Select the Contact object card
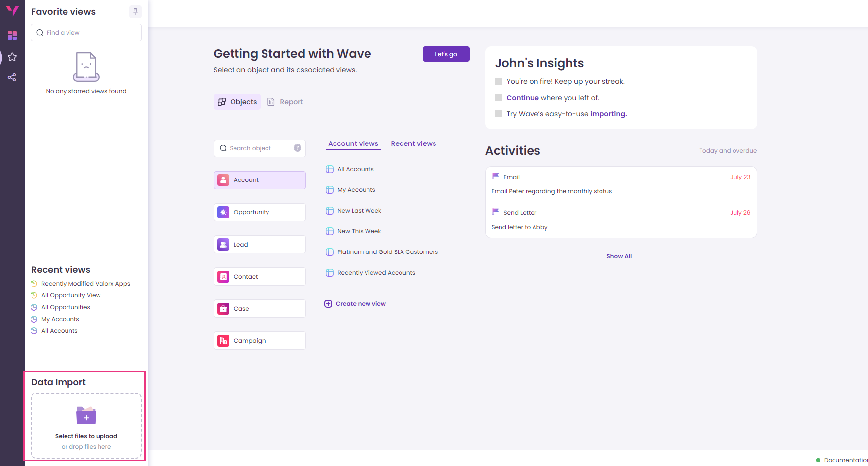The width and height of the screenshot is (868, 466). coord(260,276)
